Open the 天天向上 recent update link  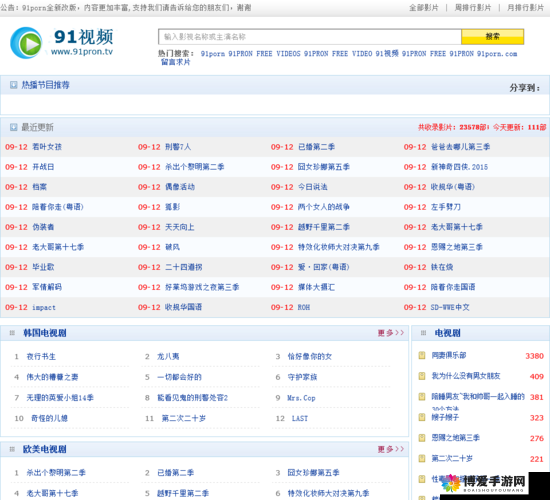[x=180, y=227]
